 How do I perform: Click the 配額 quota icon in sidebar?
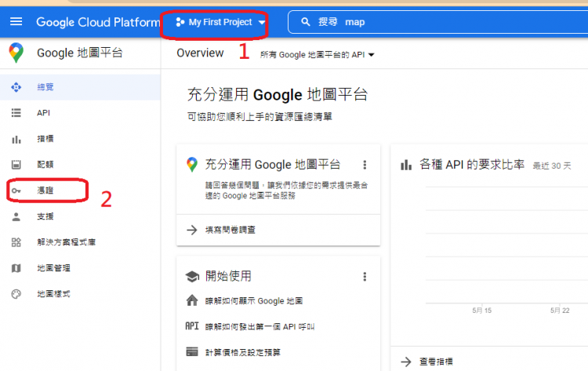click(x=16, y=165)
